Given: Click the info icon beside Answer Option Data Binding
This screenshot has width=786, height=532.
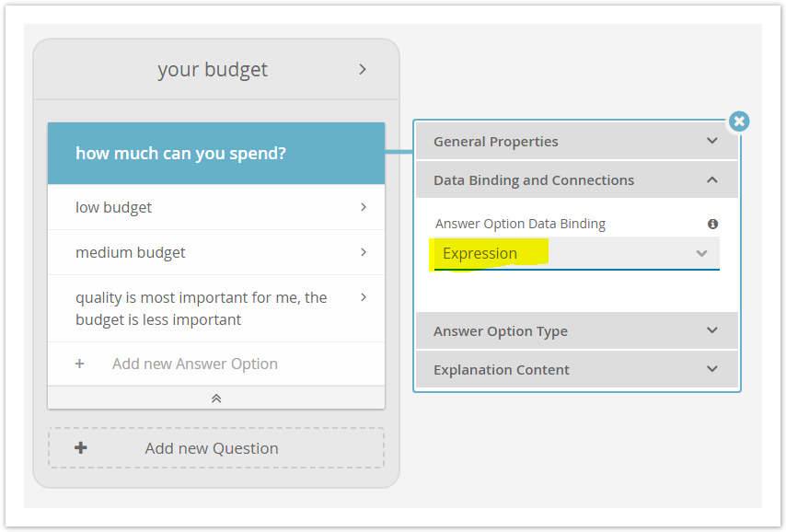Looking at the screenshot, I should (712, 224).
